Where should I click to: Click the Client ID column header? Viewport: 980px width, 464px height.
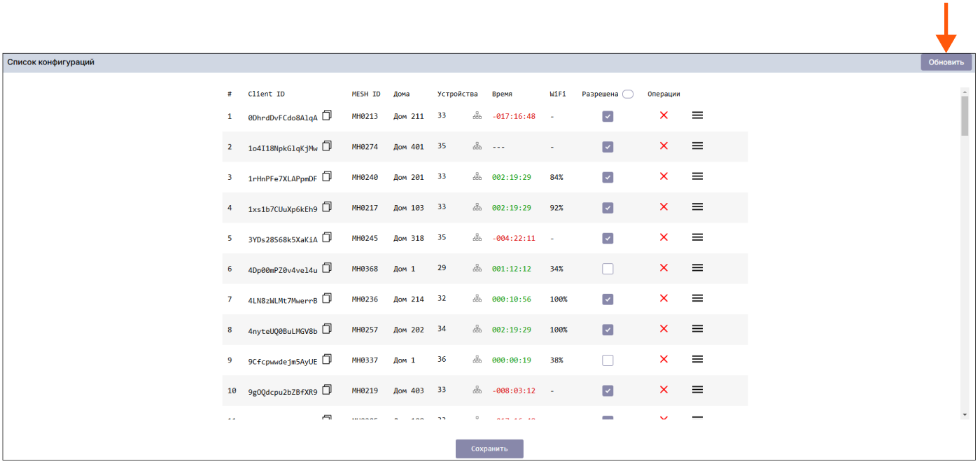click(x=266, y=94)
